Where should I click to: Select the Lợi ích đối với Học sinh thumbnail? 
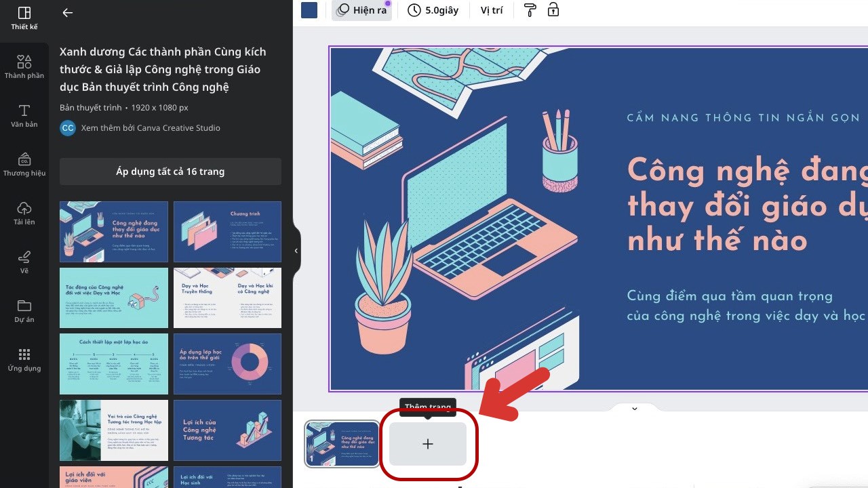pos(227,477)
